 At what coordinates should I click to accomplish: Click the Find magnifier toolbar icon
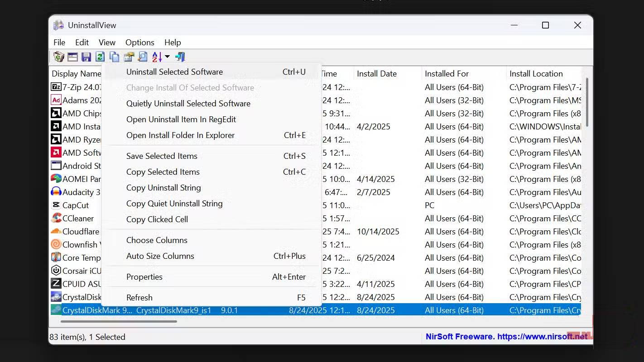[143, 57]
